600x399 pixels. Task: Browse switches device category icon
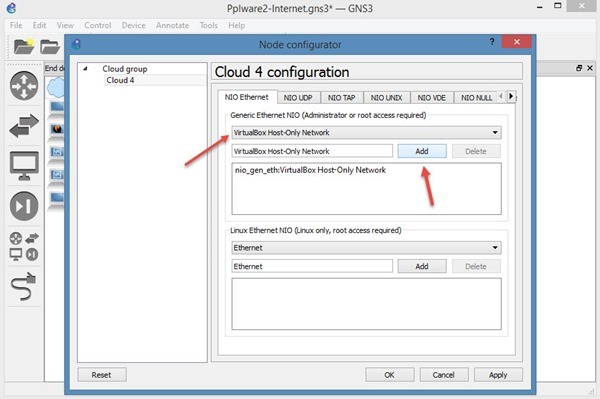click(24, 125)
